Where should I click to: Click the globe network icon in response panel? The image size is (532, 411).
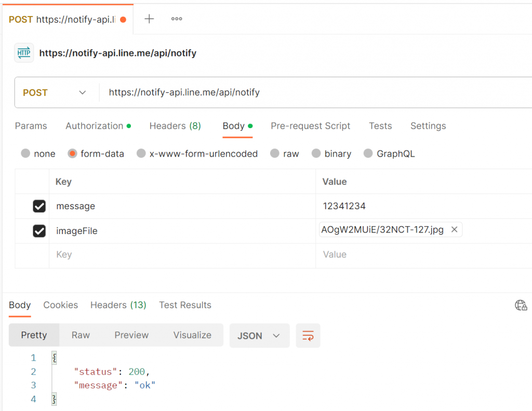pyautogui.click(x=521, y=305)
